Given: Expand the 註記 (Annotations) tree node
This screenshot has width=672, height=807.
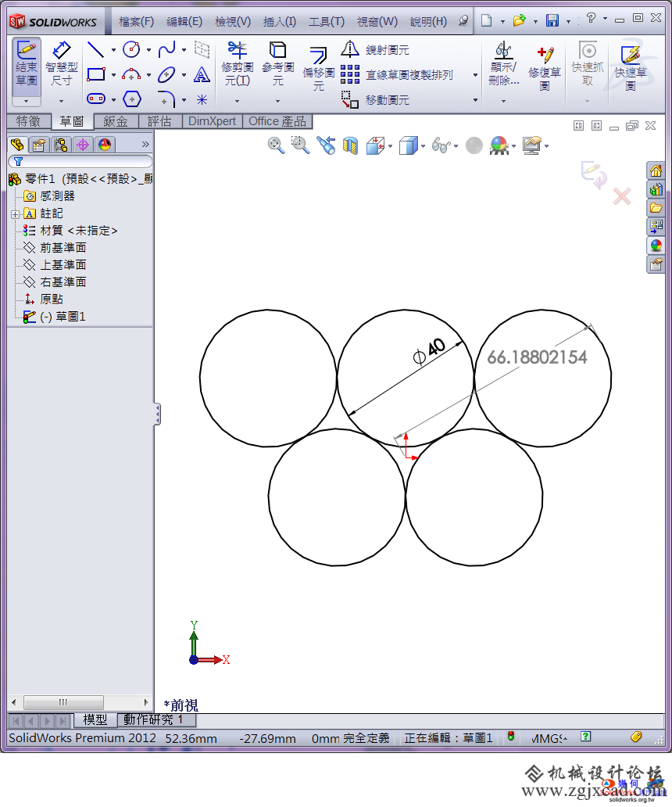Looking at the screenshot, I should (15, 214).
